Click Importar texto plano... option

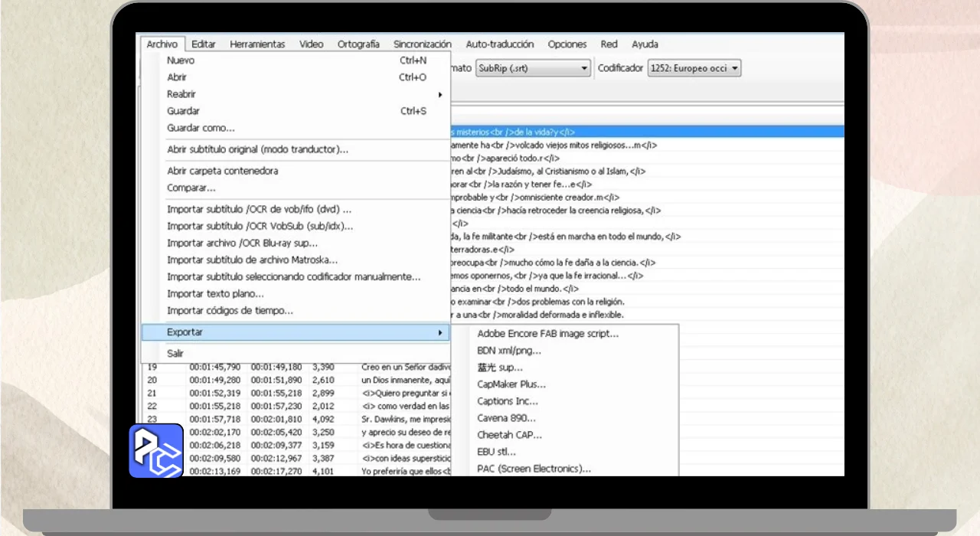pos(215,293)
